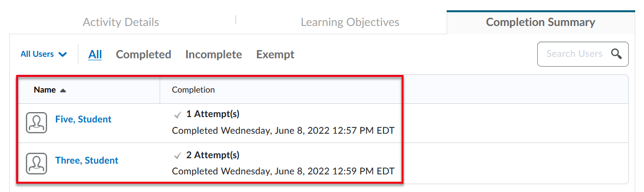
Task: Click the Completion column header
Action: tap(193, 90)
